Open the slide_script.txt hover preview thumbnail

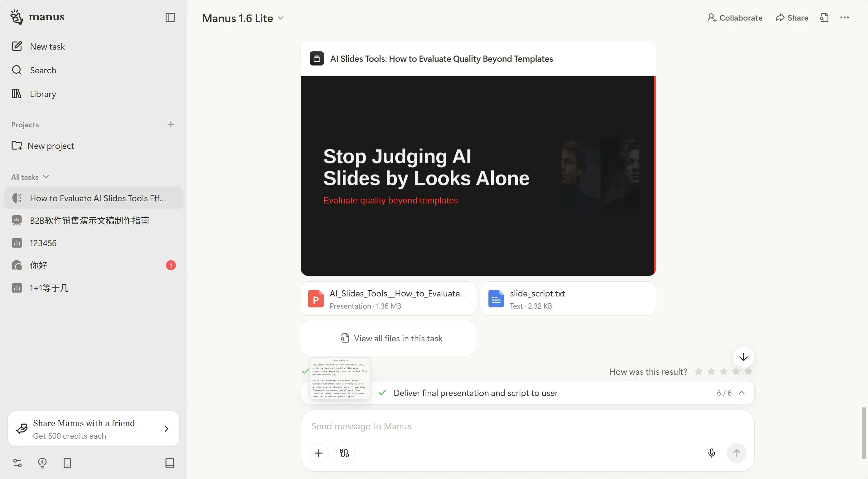click(x=340, y=378)
